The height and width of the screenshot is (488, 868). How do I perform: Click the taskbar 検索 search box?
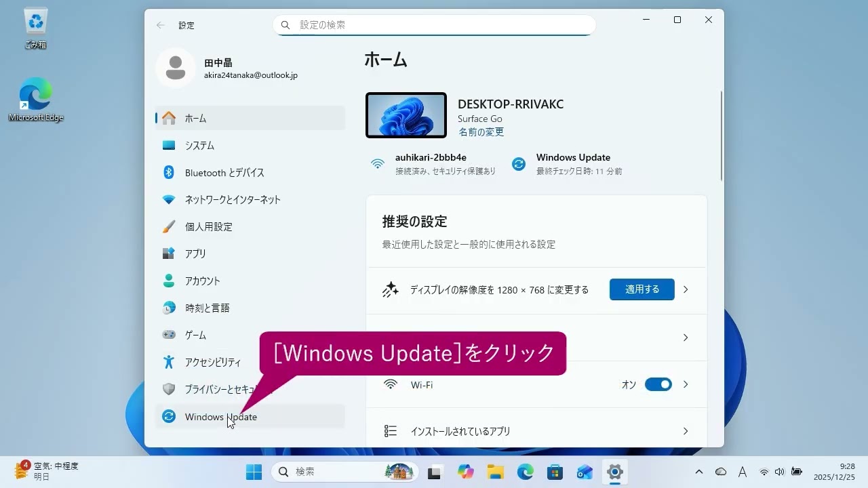click(345, 472)
